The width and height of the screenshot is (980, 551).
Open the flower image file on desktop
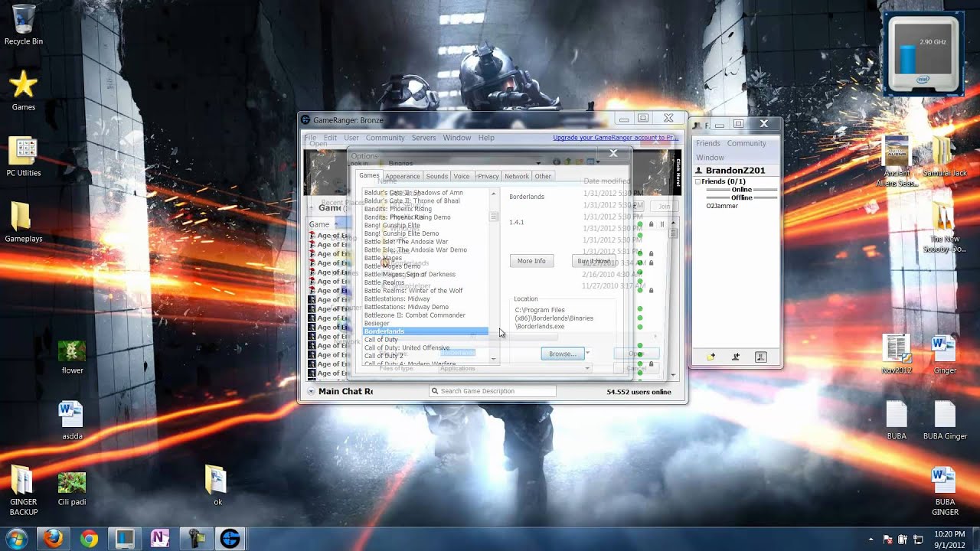coord(72,357)
